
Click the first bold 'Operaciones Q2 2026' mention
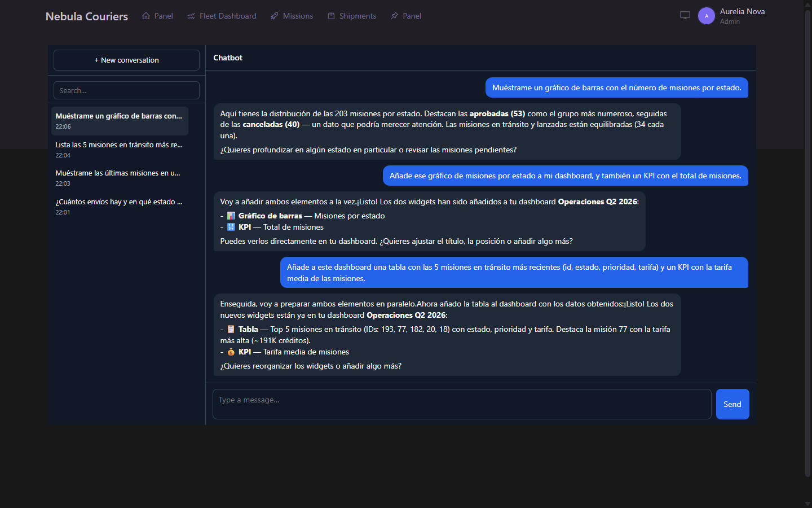pos(598,202)
